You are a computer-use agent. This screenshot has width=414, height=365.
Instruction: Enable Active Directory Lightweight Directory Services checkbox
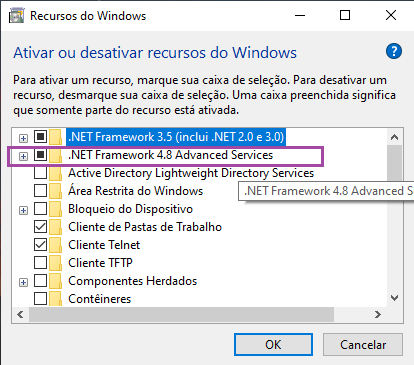40,173
